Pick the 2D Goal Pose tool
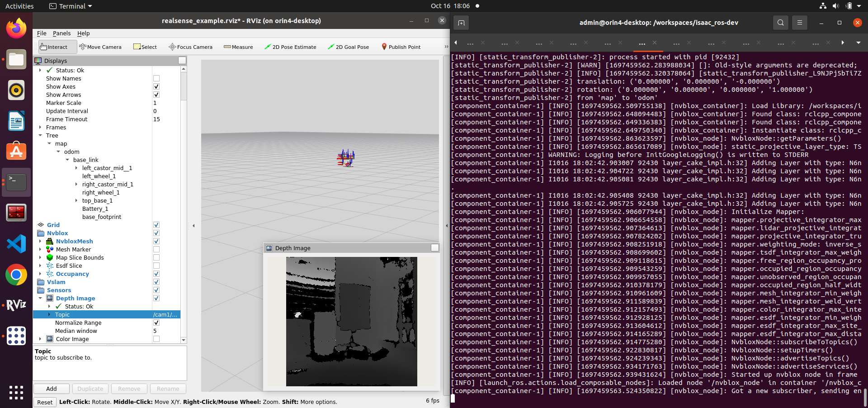This screenshot has width=868, height=408. (348, 47)
